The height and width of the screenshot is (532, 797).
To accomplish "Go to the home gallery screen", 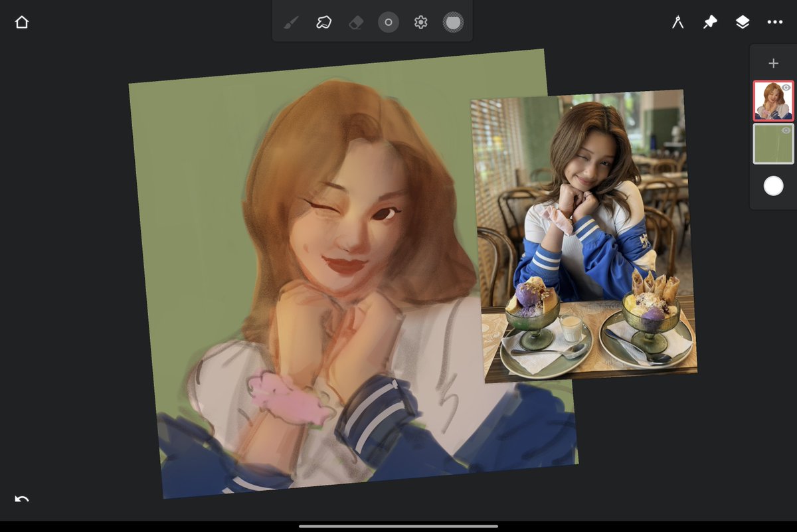I will (22, 23).
